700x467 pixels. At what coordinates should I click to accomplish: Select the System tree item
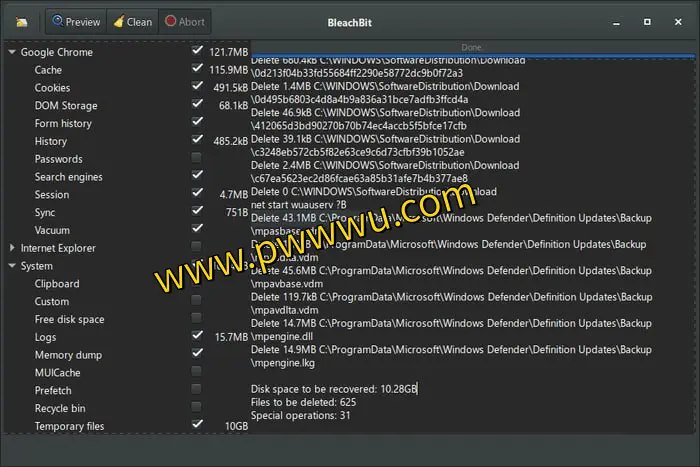[37, 266]
